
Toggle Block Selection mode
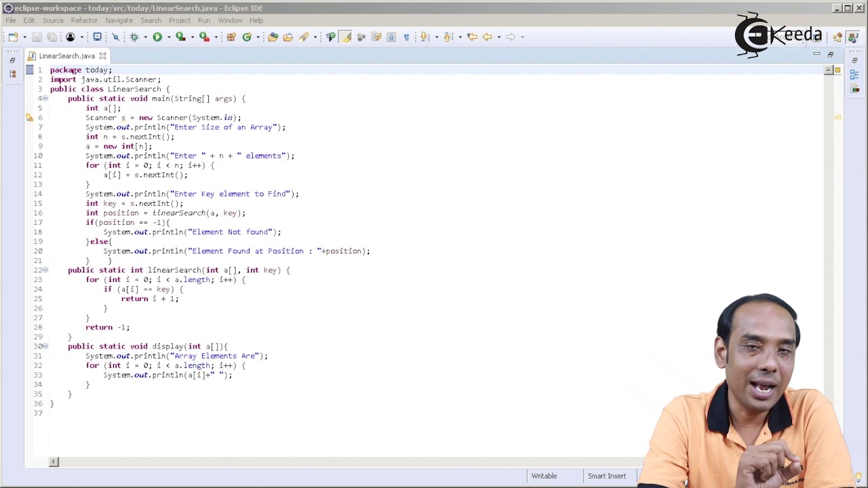point(391,37)
